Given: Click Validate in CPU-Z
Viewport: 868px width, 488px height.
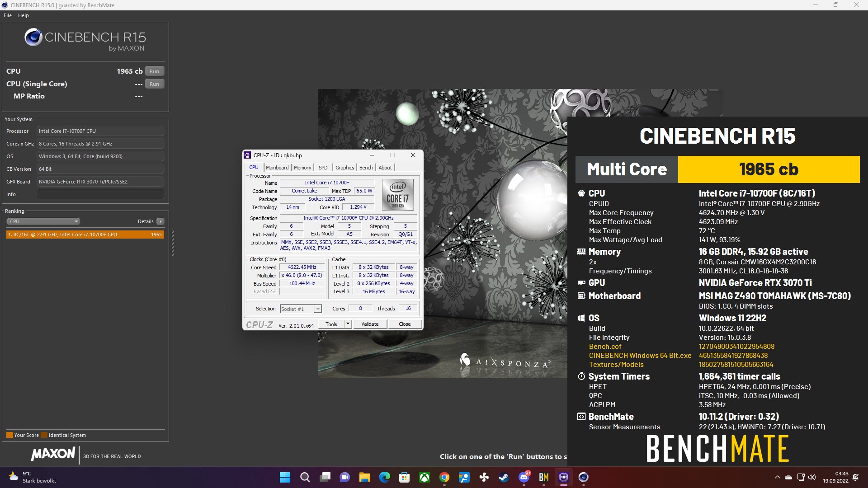Looking at the screenshot, I should pyautogui.click(x=370, y=324).
